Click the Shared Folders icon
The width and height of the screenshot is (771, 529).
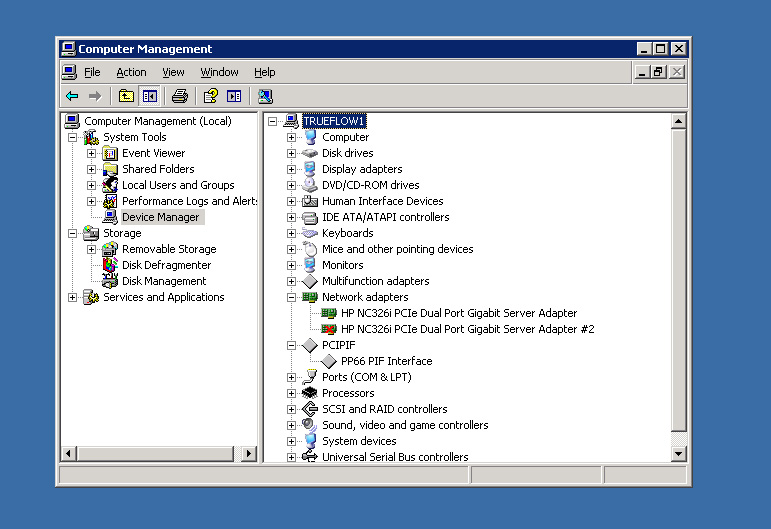pyautogui.click(x=110, y=170)
